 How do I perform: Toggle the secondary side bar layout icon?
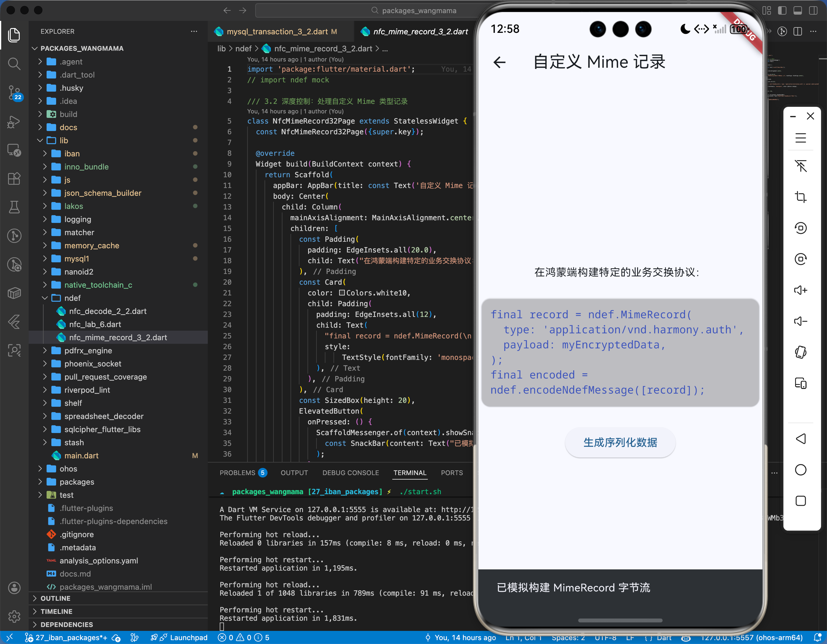813,11
